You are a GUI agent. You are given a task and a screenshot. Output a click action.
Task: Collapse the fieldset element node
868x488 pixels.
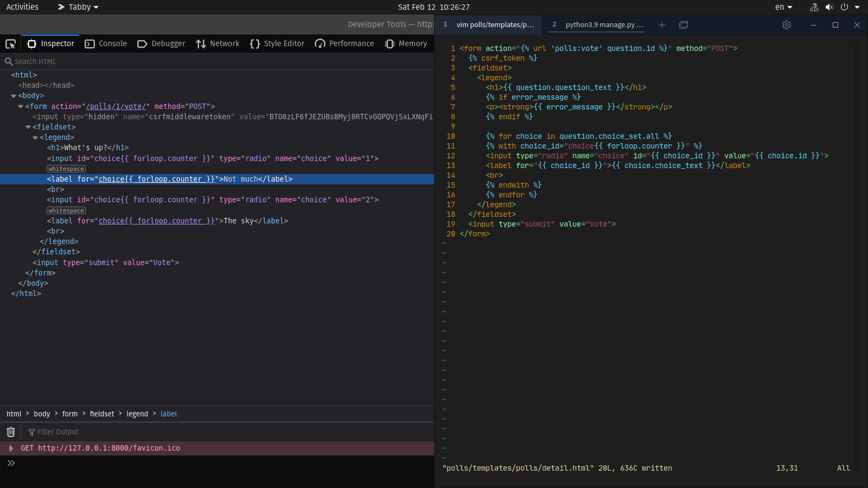[28, 127]
